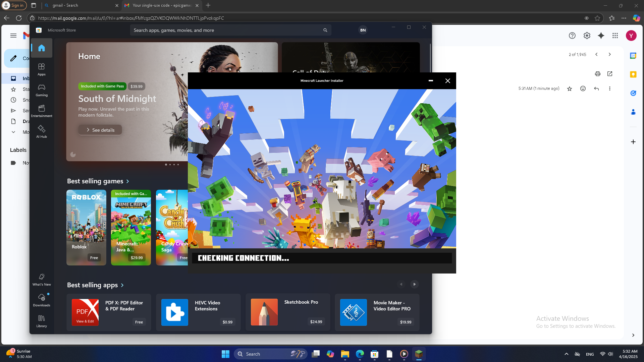Toggle Gmail main menu hamburger
The width and height of the screenshot is (644, 362).
coord(13,36)
